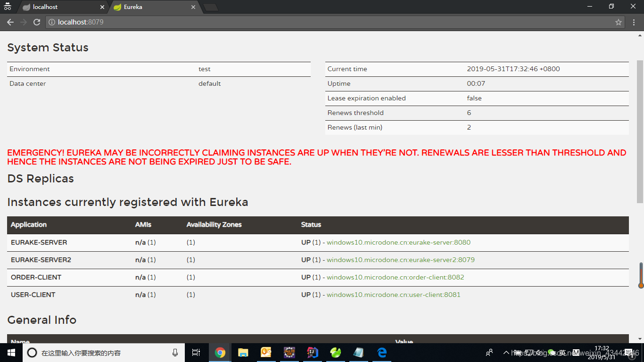644x362 pixels.
Task: Click the browser forward arrow
Action: tap(24, 22)
